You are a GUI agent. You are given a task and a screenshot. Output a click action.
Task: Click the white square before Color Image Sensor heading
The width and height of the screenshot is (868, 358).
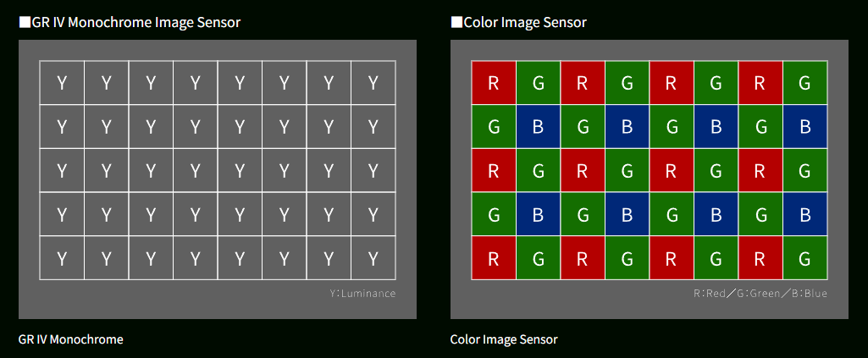[x=456, y=23]
